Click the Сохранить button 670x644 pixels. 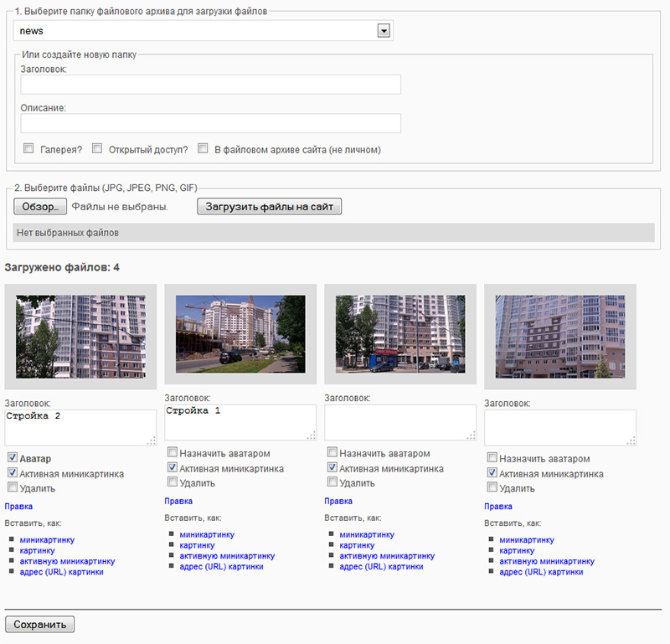(40, 624)
